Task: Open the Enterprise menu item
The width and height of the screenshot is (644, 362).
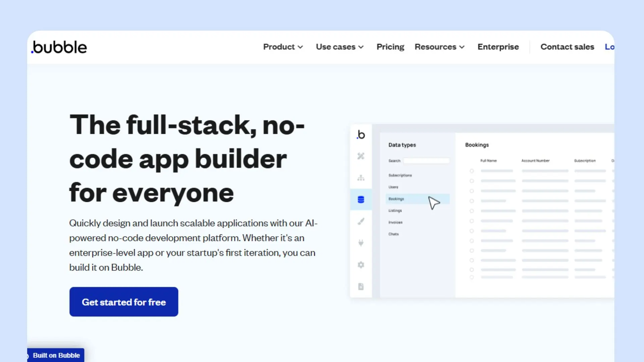Action: coord(498,47)
